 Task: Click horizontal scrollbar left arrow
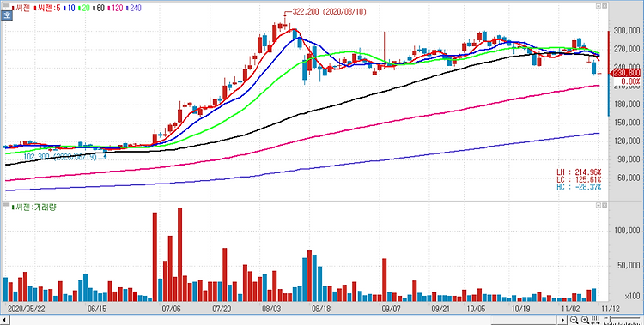click(x=4, y=320)
